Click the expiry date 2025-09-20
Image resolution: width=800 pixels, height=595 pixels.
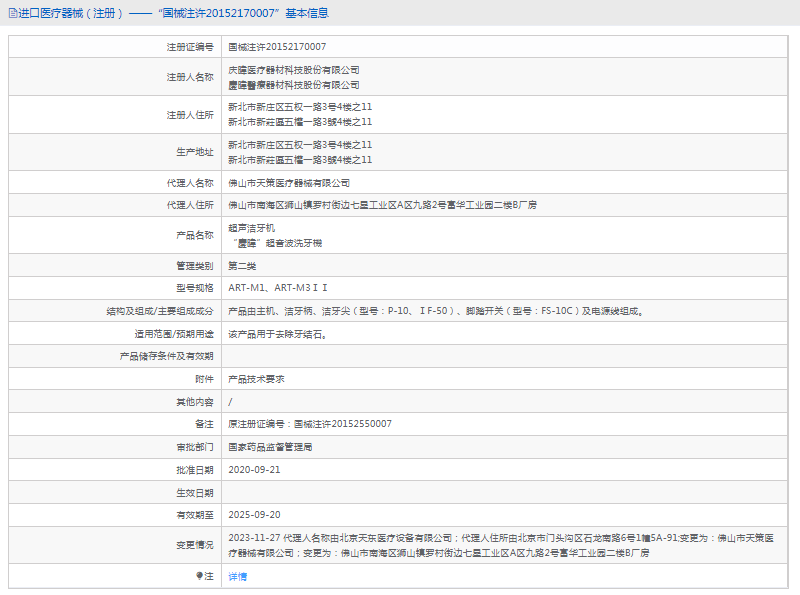click(254, 515)
